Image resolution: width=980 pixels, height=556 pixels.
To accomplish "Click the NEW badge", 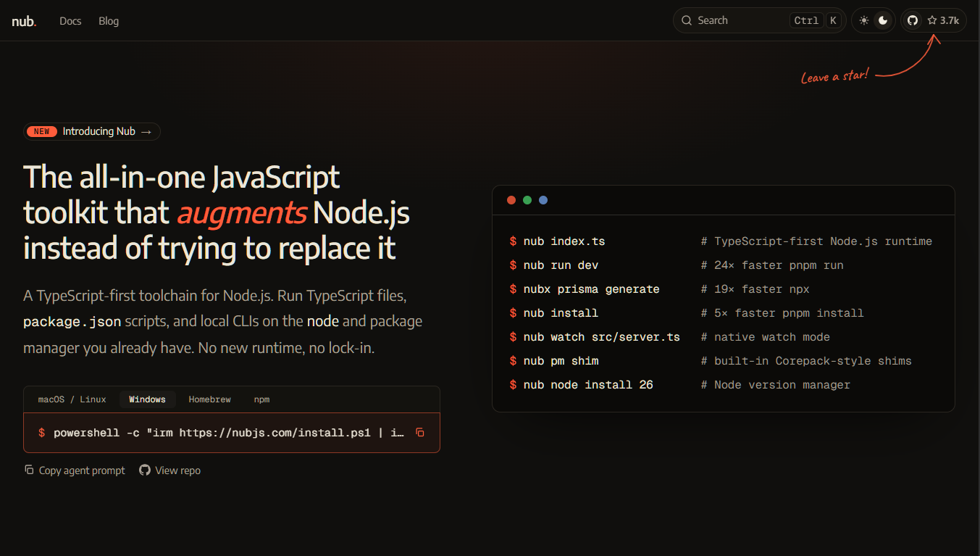I will point(42,131).
